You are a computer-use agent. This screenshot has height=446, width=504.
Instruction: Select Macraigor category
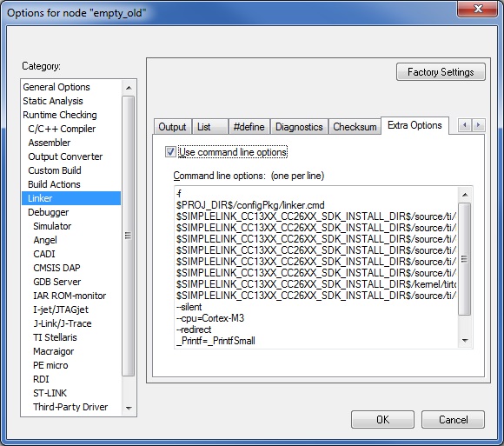(53, 351)
